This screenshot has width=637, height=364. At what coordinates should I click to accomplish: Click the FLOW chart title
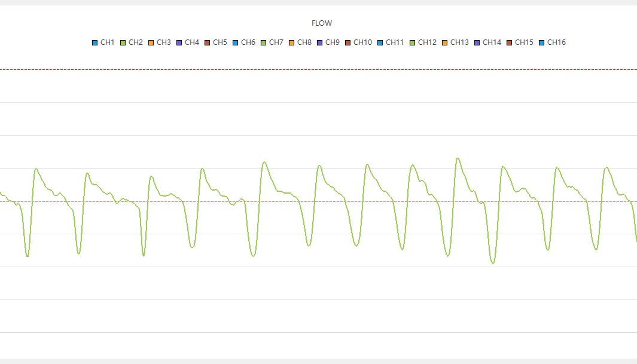tap(322, 23)
